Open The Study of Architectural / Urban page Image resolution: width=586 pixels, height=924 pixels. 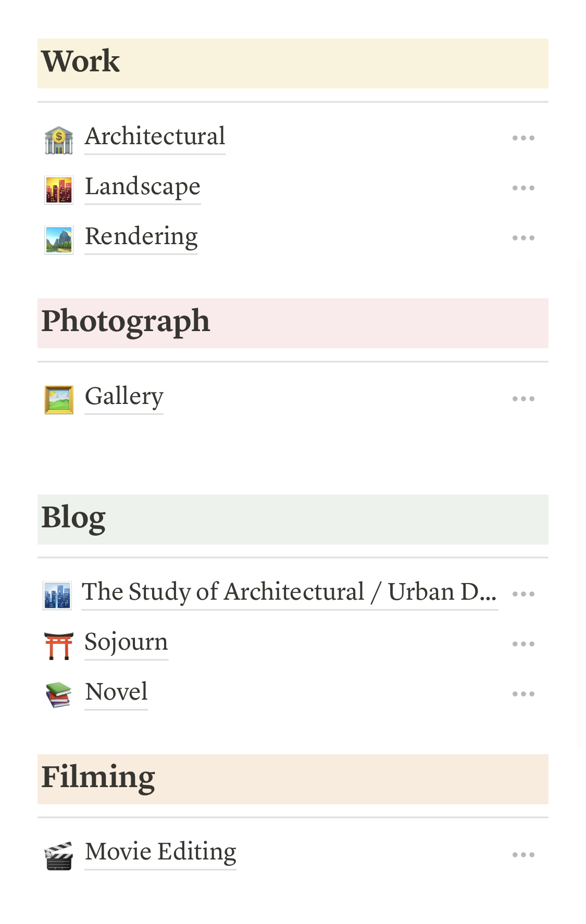[289, 592]
